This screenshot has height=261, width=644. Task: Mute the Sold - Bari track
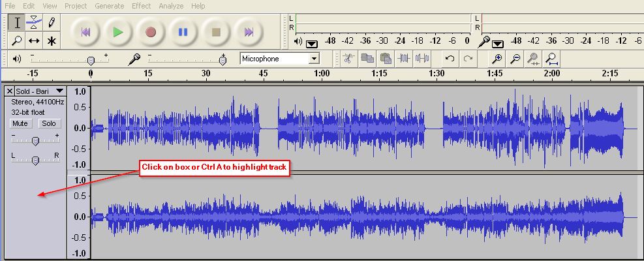coord(21,123)
